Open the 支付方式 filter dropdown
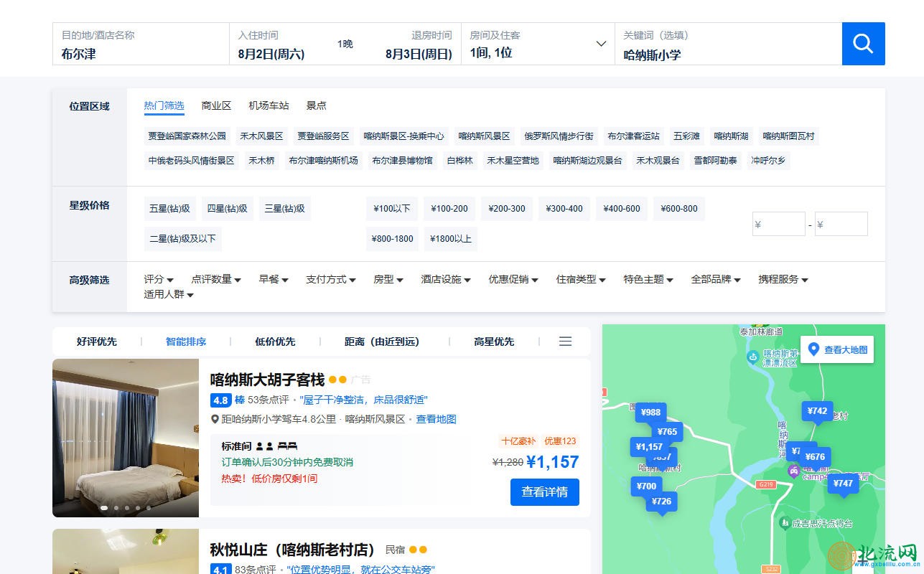Image resolution: width=924 pixels, height=574 pixels. [331, 280]
